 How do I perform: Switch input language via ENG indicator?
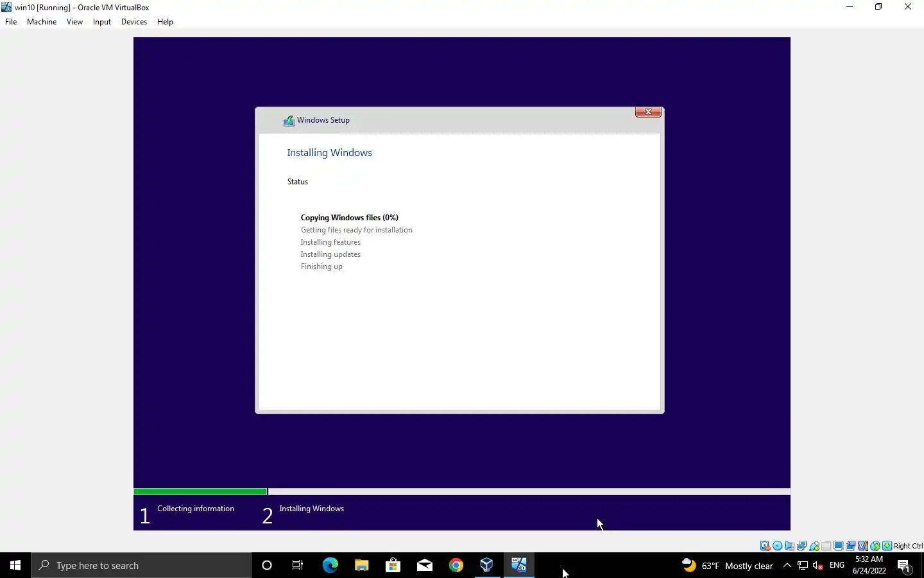pos(837,565)
